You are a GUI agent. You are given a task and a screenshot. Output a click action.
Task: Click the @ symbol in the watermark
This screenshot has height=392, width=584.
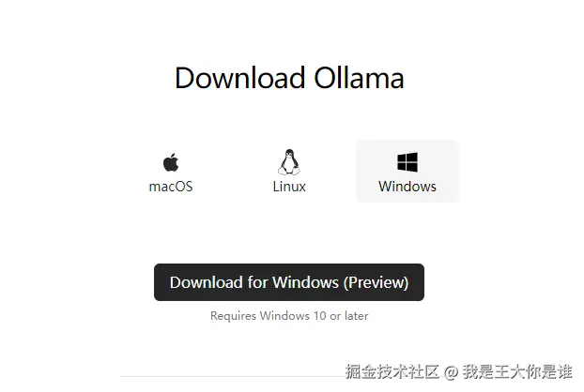point(451,372)
